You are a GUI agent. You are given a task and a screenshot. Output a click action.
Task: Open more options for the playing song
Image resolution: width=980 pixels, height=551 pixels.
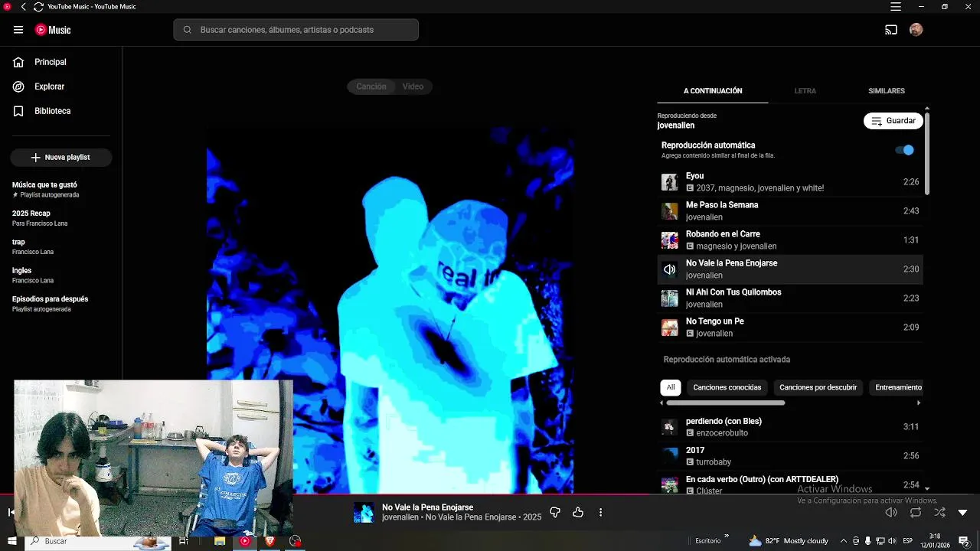[600, 512]
